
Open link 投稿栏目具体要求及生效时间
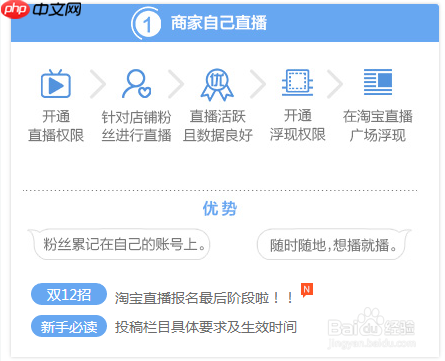coord(206,327)
